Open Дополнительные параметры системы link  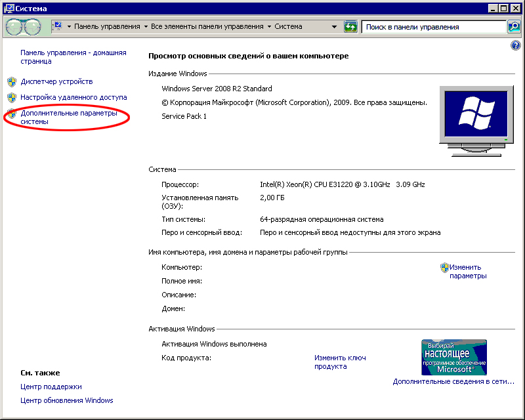(69, 117)
